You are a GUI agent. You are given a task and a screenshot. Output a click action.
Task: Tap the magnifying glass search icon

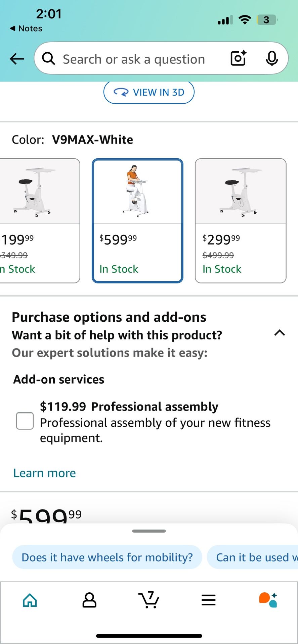coord(48,58)
